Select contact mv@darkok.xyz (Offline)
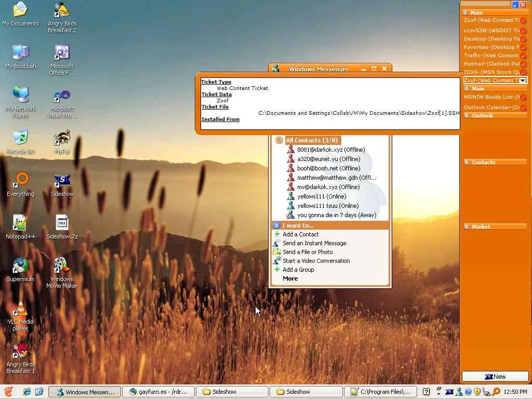532x399 pixels. (x=328, y=187)
